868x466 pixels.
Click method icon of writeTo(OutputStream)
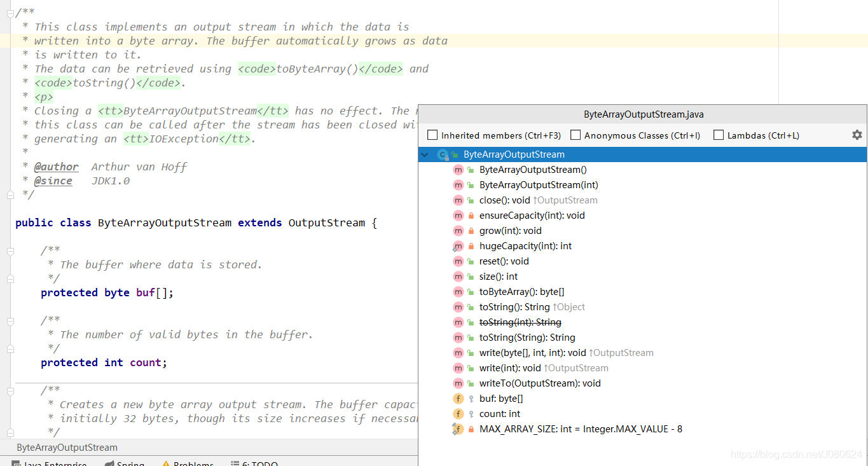458,383
